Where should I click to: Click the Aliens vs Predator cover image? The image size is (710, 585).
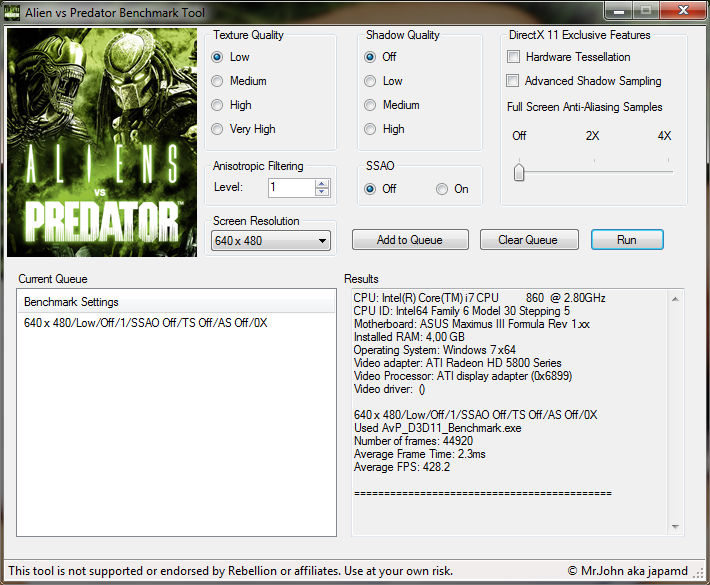pos(102,143)
